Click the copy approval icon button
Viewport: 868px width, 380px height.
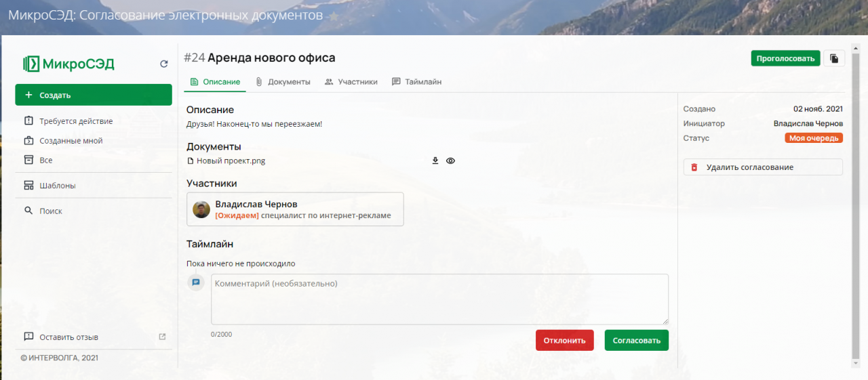point(834,58)
